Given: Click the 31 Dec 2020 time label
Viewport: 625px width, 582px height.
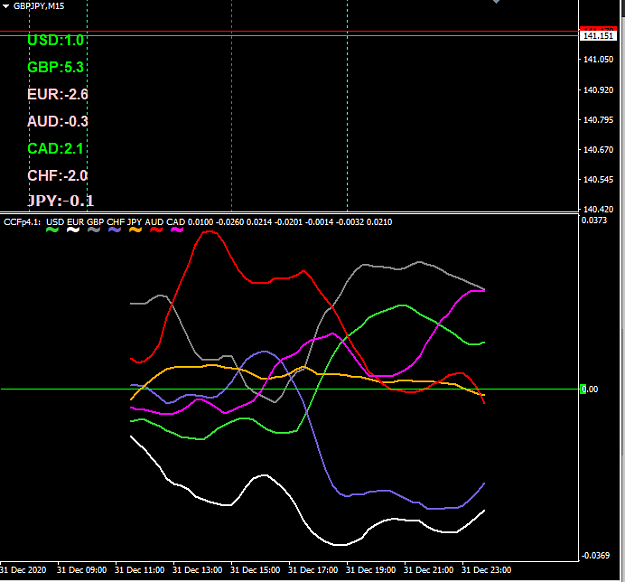Looking at the screenshot, I should 23,570.
